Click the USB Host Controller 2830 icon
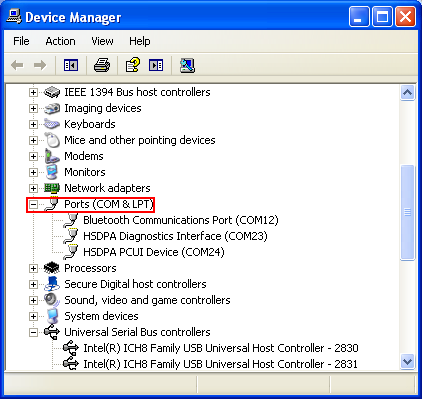 tap(71, 348)
